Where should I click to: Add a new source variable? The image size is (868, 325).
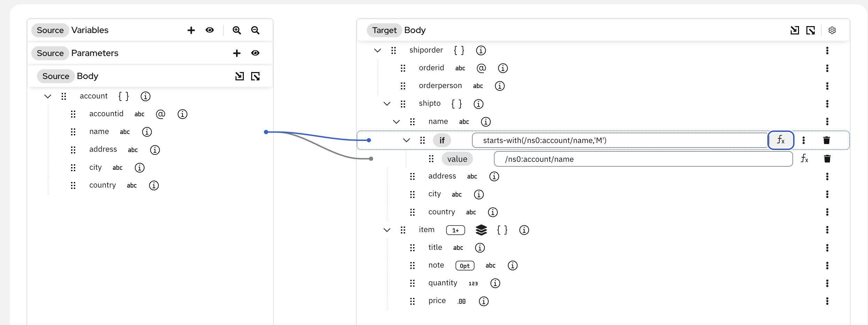(x=191, y=30)
